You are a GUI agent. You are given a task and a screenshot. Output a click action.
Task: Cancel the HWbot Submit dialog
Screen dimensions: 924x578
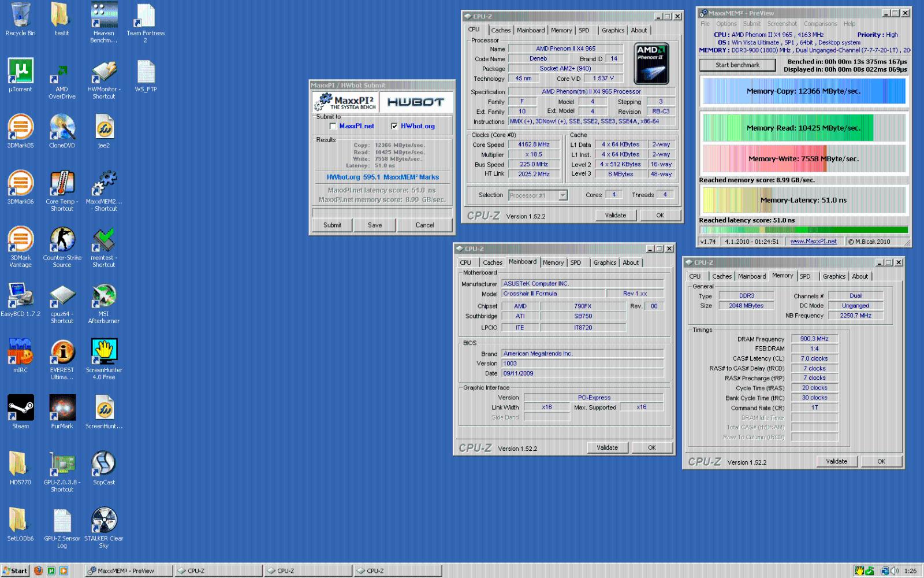[x=425, y=225]
